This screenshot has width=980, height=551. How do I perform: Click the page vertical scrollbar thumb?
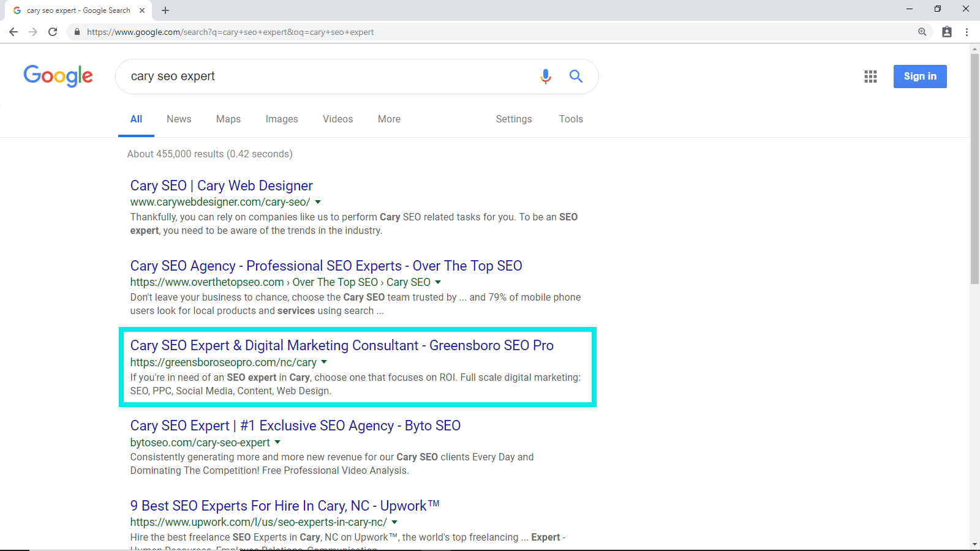click(974, 169)
